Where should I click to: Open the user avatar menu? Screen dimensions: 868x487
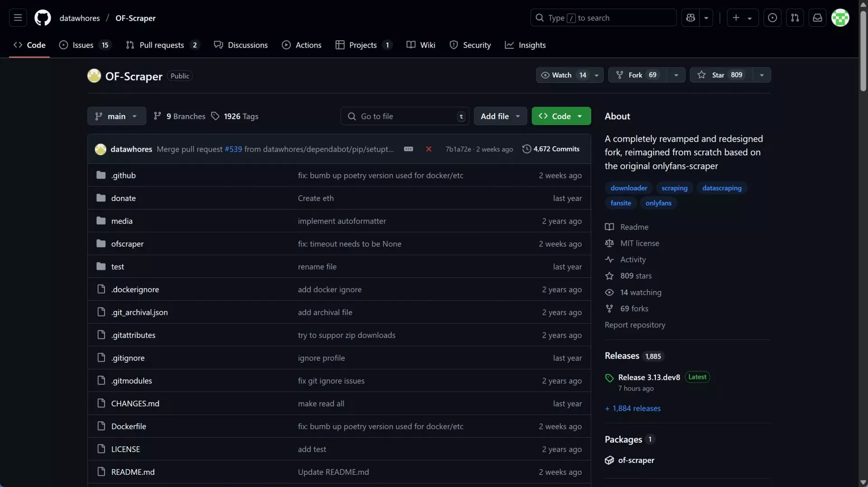tap(840, 18)
